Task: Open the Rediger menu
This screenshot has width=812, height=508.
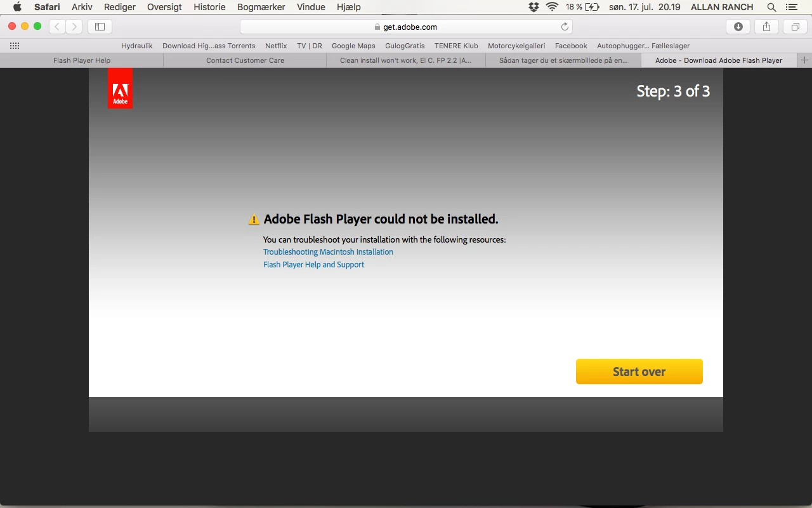Action: 119,7
